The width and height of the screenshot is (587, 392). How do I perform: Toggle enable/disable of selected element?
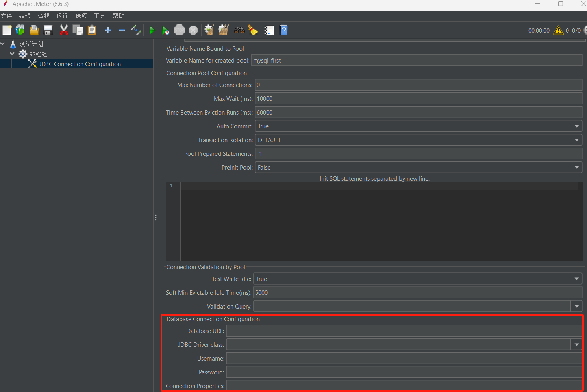click(135, 30)
